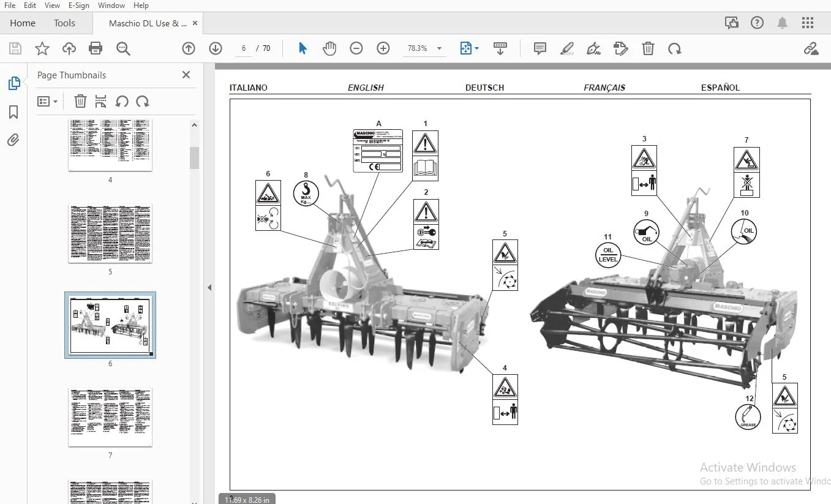Close the Maschio DL Use document tab

click(x=195, y=23)
